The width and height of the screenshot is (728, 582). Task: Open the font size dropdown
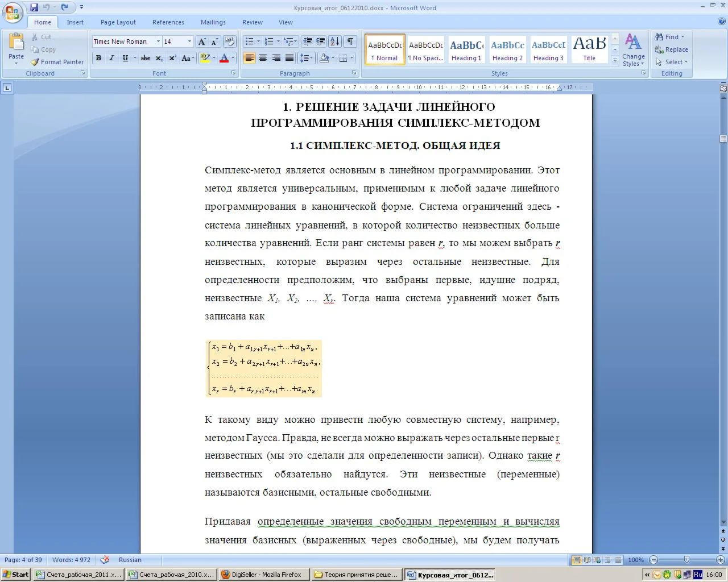click(190, 41)
